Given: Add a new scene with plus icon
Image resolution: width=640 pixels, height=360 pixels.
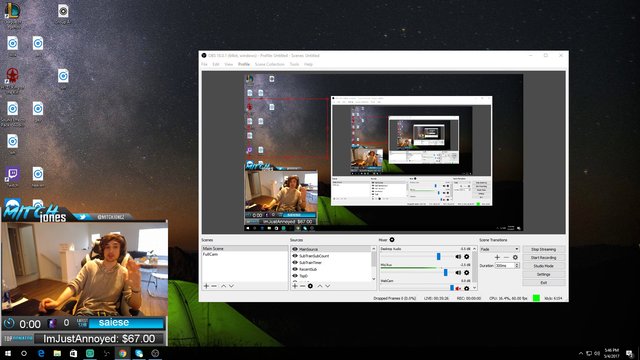Looking at the screenshot, I should pos(206,286).
